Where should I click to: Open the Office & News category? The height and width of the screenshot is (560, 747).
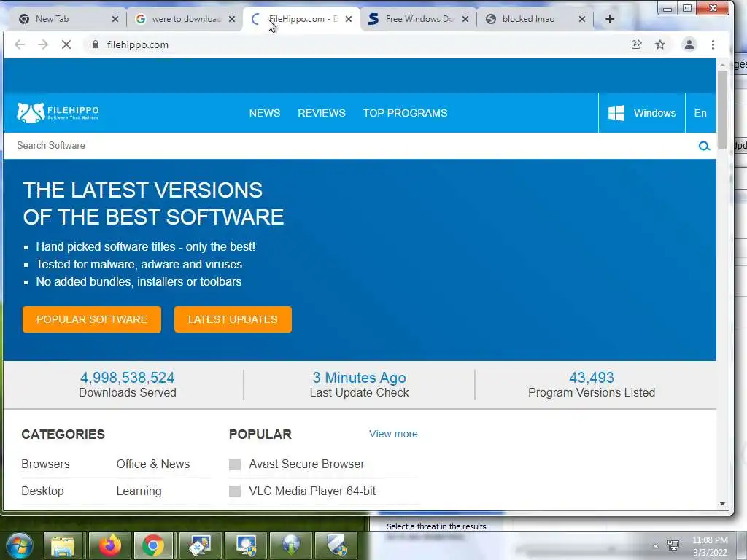click(153, 464)
